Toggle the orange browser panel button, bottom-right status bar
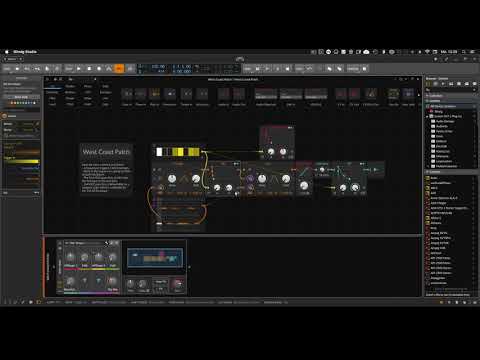 (441, 302)
